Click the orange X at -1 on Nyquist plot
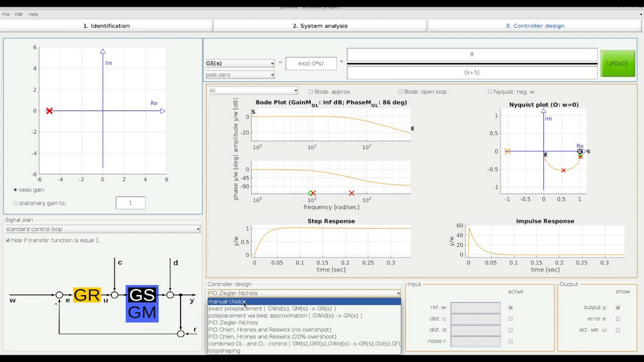 click(508, 152)
